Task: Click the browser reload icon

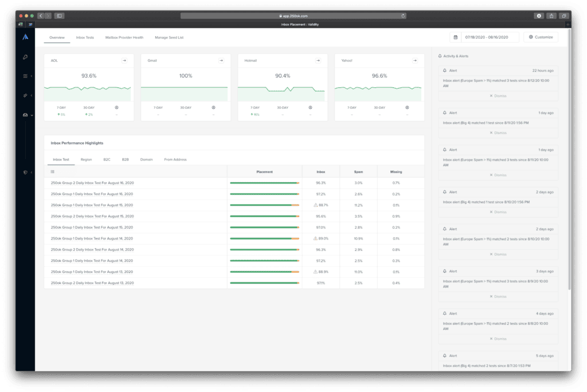Action: point(403,15)
